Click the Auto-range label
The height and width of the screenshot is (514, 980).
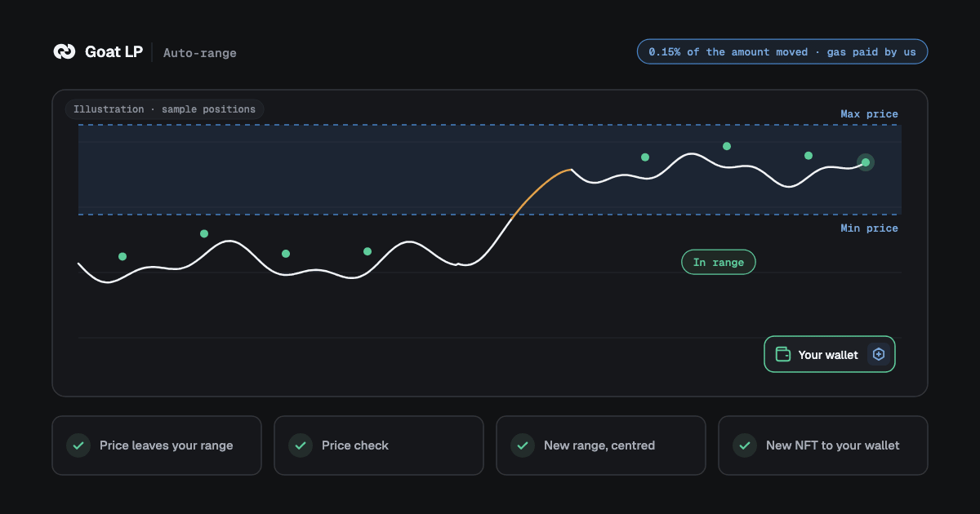(200, 53)
